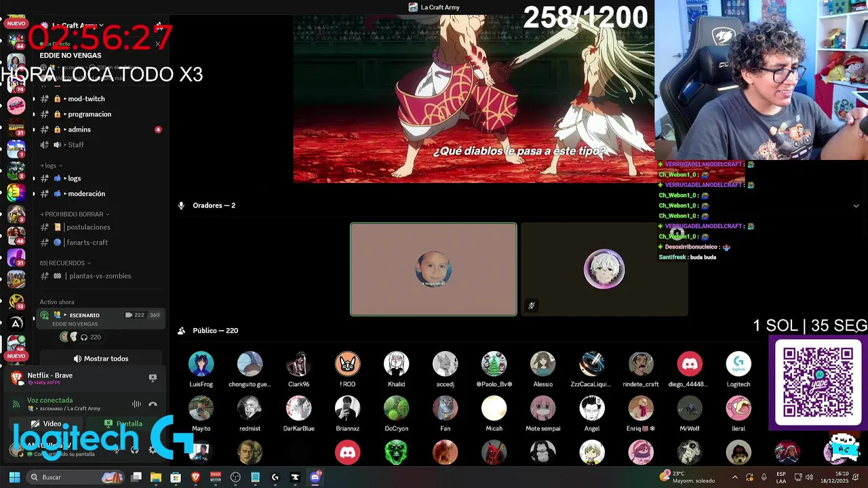
Task: Open Micah's avatar
Action: [x=494, y=409]
